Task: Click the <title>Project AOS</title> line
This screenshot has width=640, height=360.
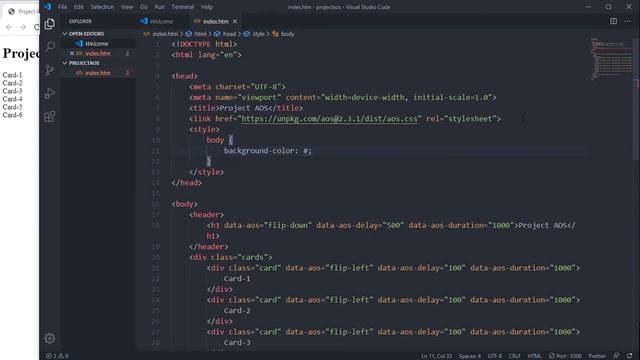Action: click(x=246, y=108)
